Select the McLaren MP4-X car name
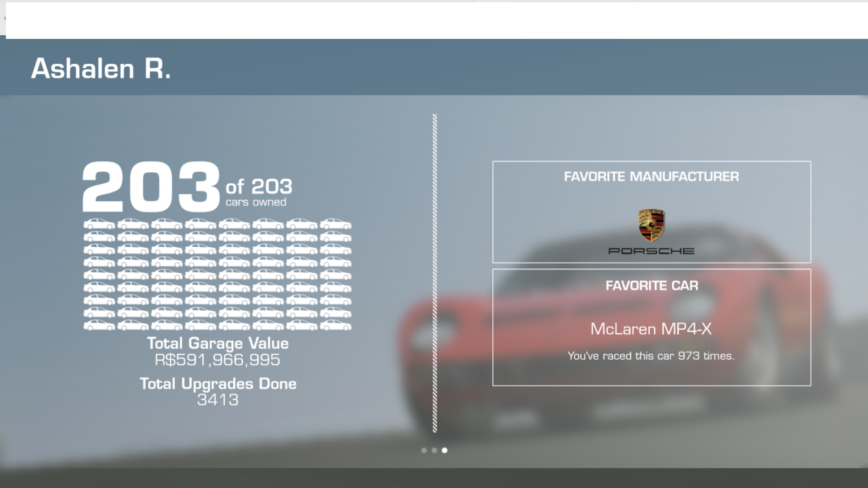 [x=651, y=329]
